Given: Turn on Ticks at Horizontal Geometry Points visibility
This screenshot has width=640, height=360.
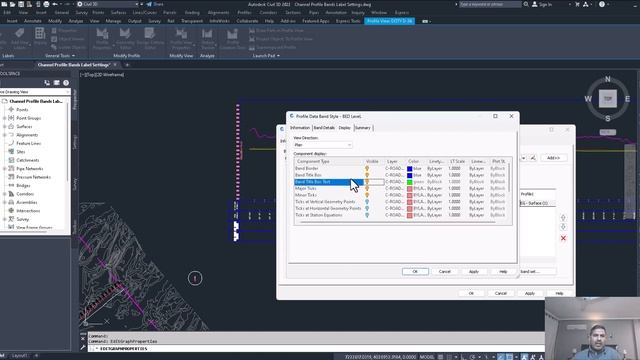Looking at the screenshot, I should point(367,208).
